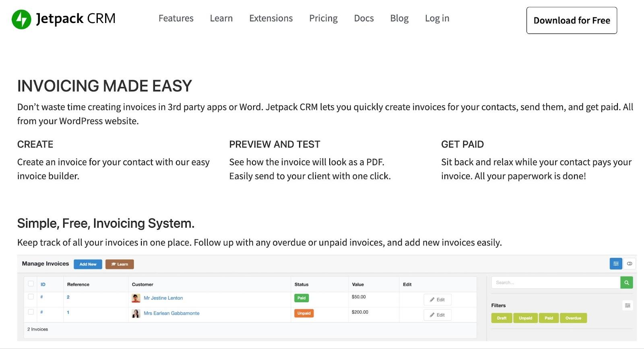Viewport: 644px width, 349px height.
Task: Click the invoice Search input field
Action: [556, 283]
